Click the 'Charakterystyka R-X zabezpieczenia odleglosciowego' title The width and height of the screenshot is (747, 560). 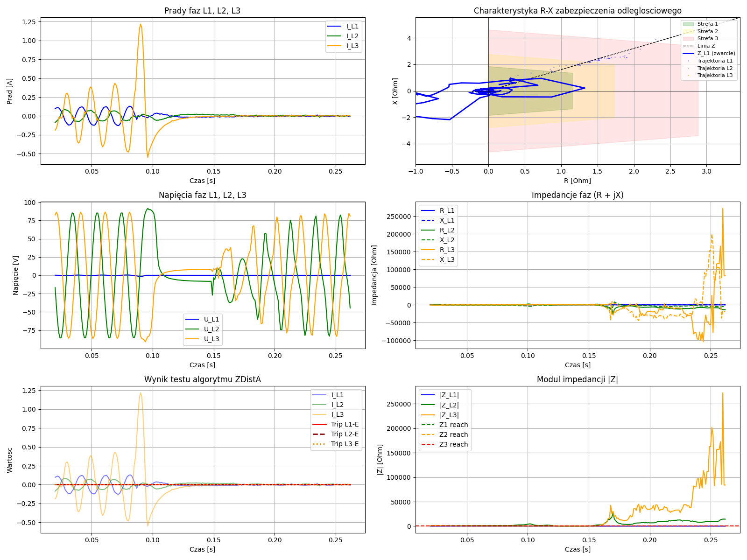point(578,11)
